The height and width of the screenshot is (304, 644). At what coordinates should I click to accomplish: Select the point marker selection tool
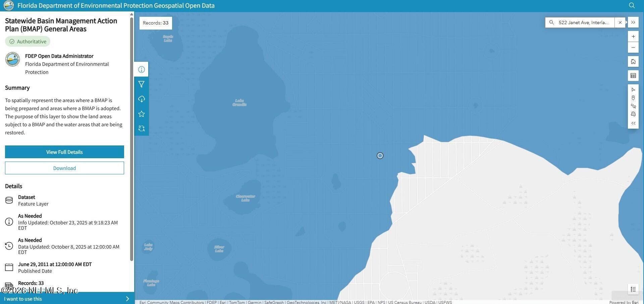[x=633, y=98]
